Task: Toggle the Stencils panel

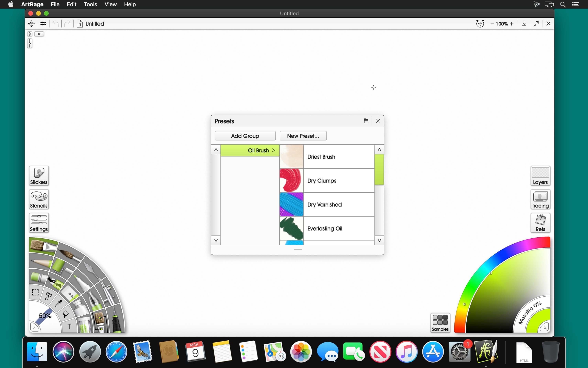Action: coord(39,199)
